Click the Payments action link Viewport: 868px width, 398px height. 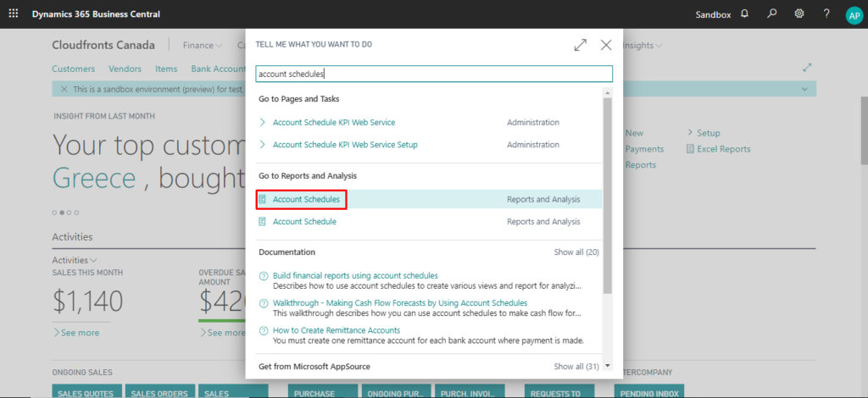(644, 149)
